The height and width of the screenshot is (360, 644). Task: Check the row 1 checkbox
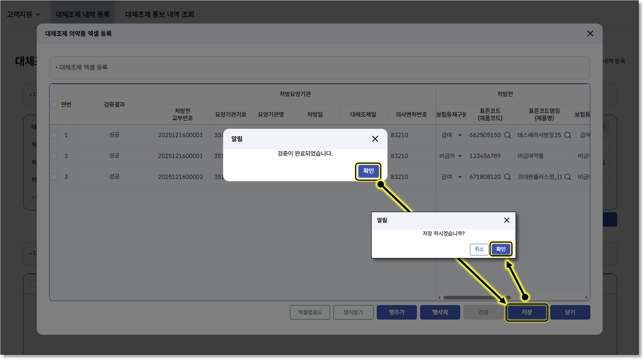tap(54, 135)
